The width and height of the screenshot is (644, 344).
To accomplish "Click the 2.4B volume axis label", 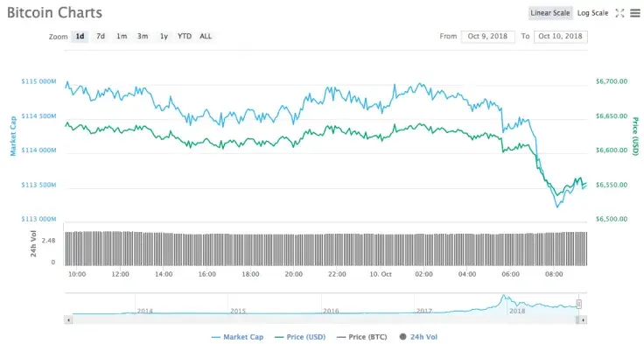I will tap(48, 241).
